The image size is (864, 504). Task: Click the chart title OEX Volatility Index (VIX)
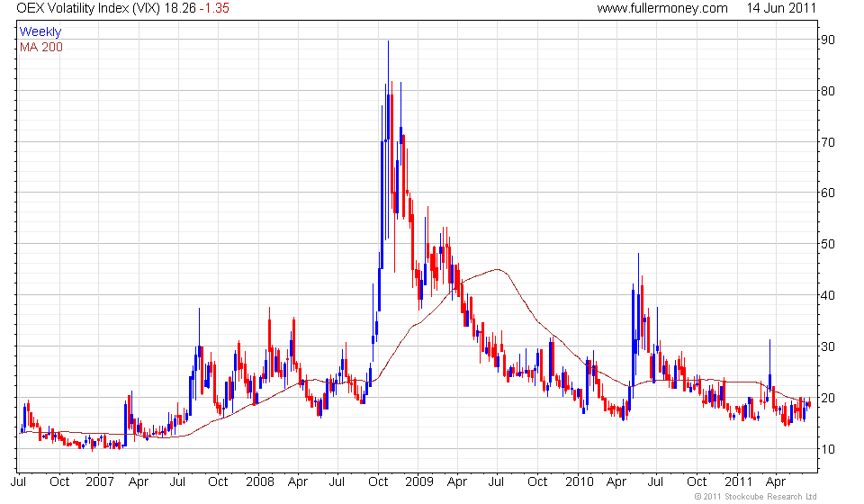(89, 8)
